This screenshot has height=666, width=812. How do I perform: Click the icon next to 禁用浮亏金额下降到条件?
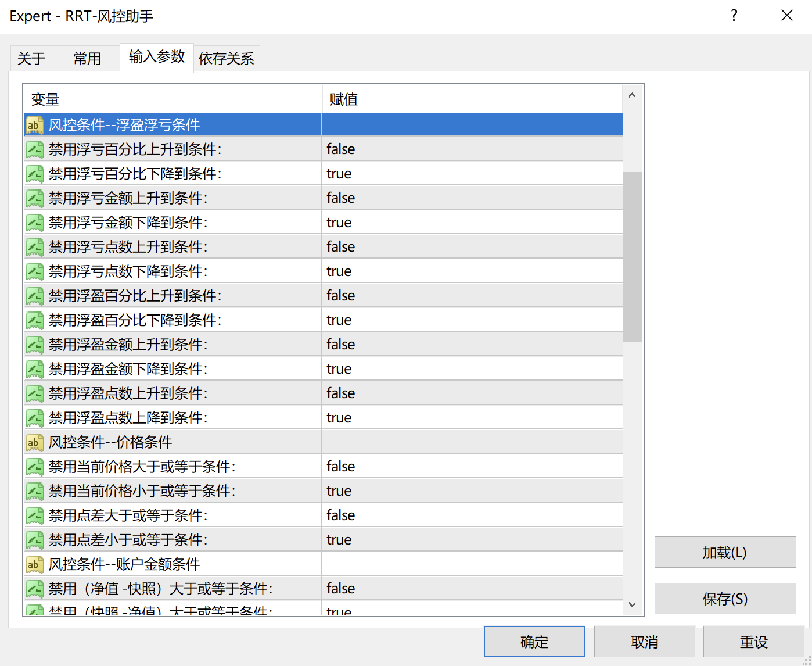[35, 223]
